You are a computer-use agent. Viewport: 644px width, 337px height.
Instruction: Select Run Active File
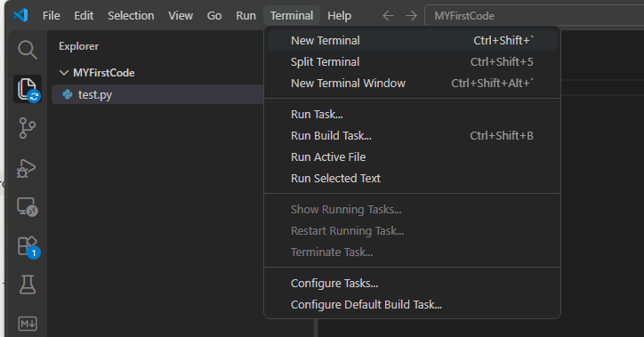pyautogui.click(x=413, y=156)
